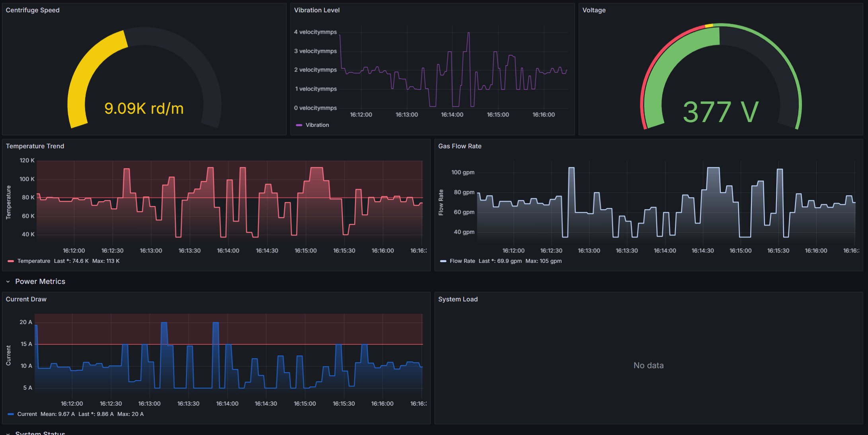
Task: Click the System Status row chevron
Action: [x=8, y=433]
